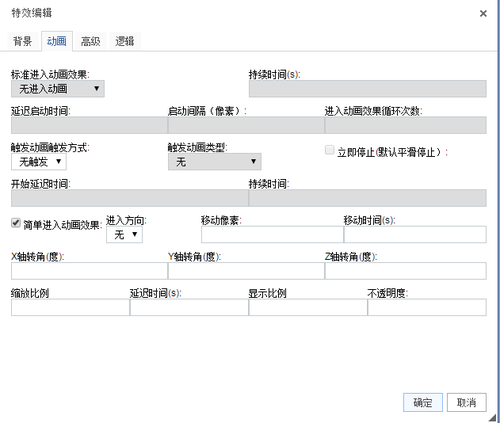Viewport: 500px width, 423px height.
Task: Enable the 立即停止 checkbox
Action: [x=329, y=150]
